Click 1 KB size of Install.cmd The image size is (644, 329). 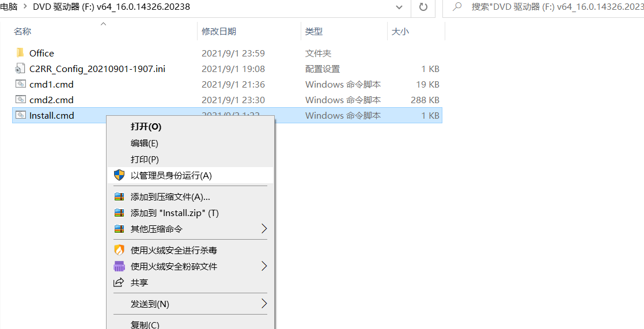point(430,115)
